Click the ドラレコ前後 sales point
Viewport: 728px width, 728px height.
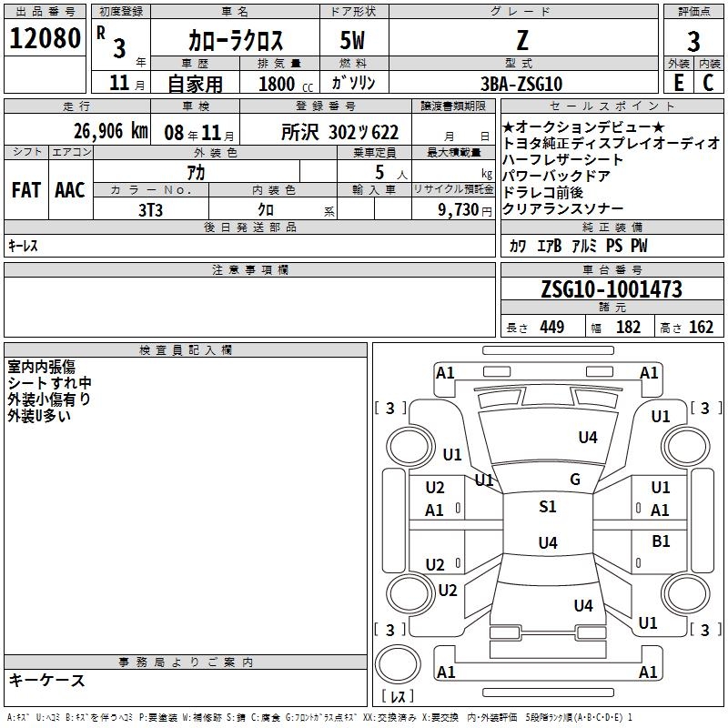543,192
